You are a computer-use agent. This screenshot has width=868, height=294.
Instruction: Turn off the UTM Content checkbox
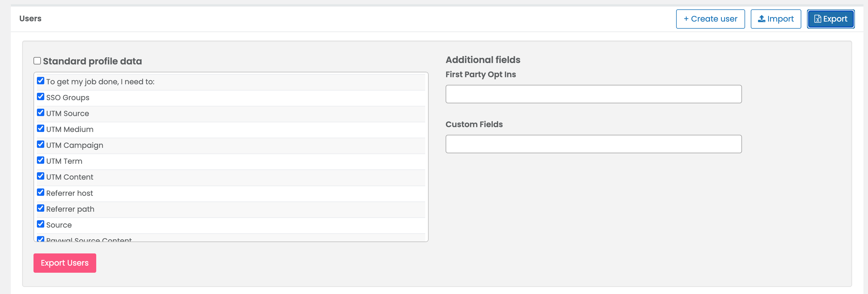tap(41, 176)
